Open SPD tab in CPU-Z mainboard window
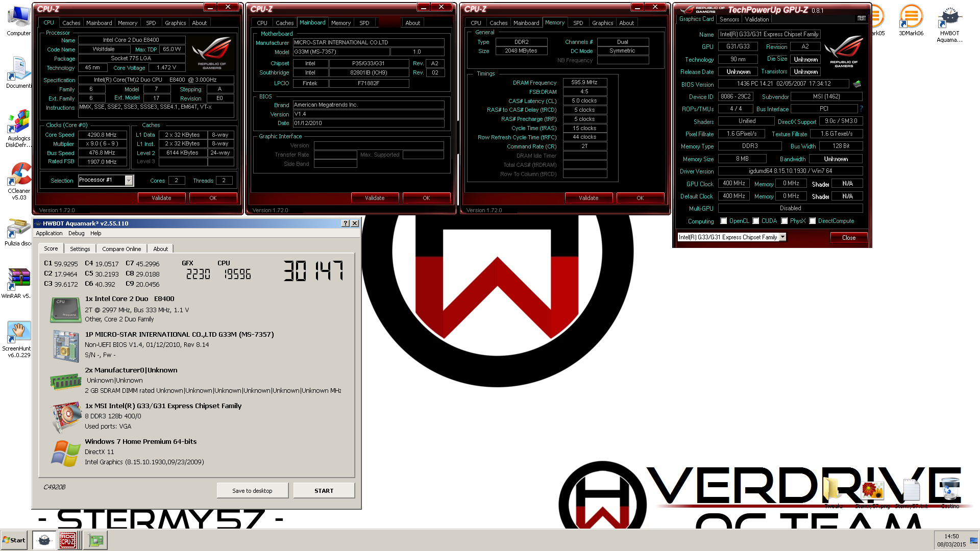 tap(364, 23)
